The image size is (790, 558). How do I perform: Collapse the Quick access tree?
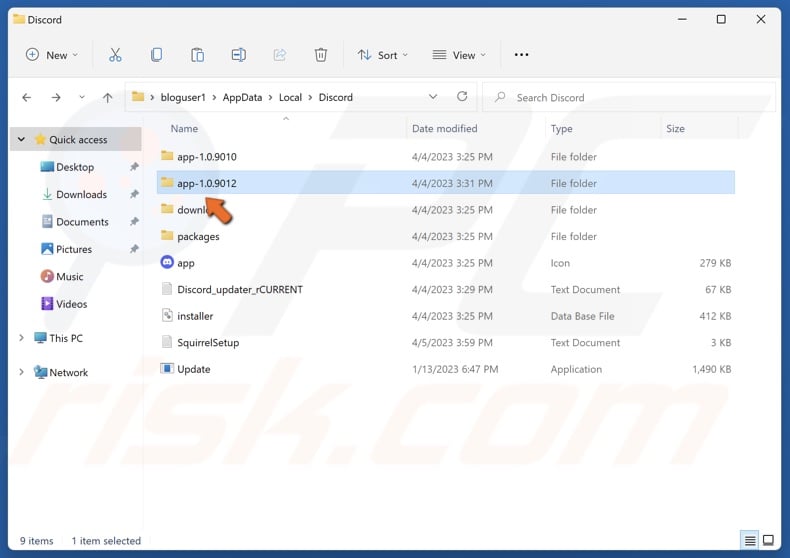(21, 139)
